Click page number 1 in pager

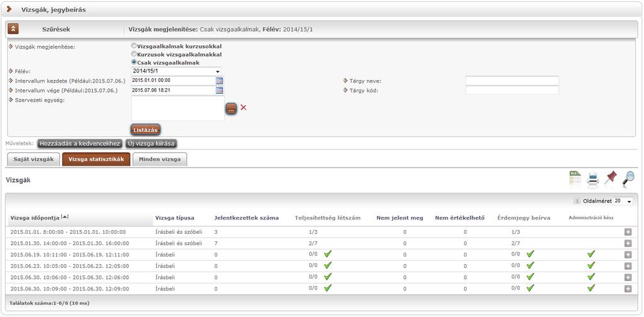tap(577, 201)
